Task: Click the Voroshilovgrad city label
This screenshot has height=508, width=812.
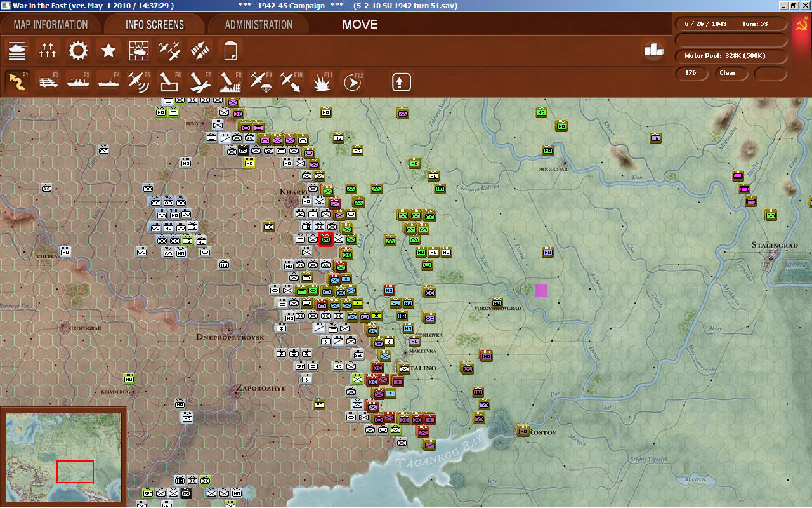Action: point(498,308)
